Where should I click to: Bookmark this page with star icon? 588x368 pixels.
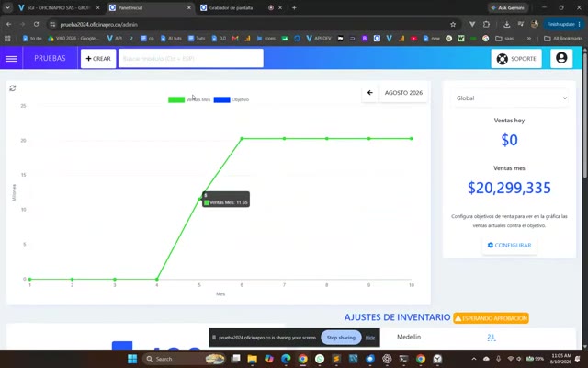(x=453, y=25)
